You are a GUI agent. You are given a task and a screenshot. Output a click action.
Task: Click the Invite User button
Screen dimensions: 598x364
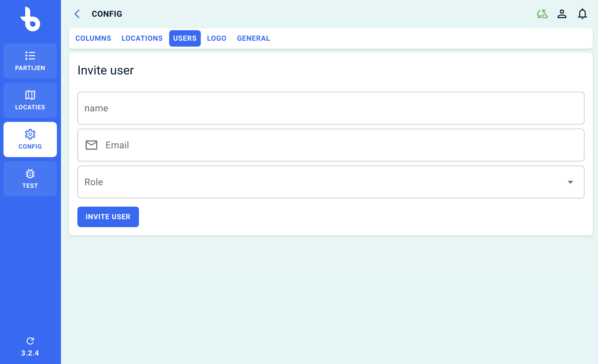pos(108,217)
